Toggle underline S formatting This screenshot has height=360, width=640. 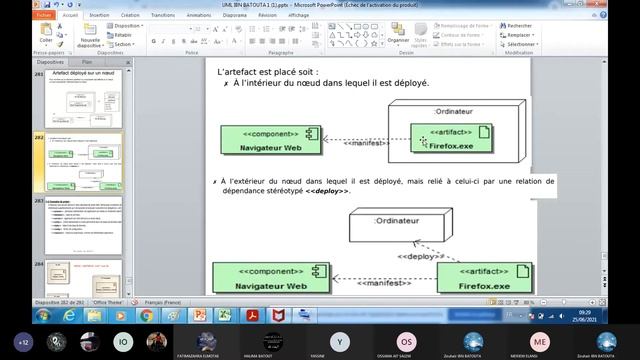click(x=173, y=41)
